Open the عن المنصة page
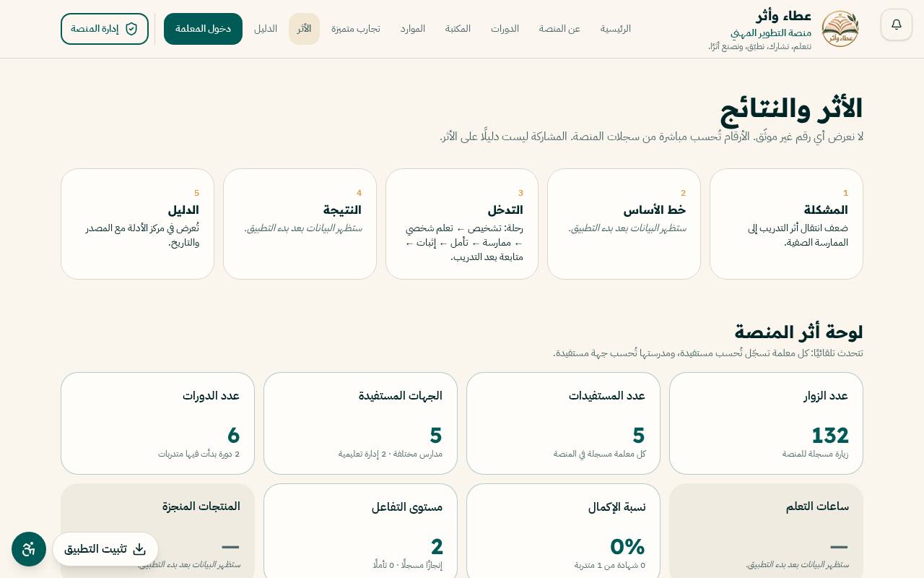The height and width of the screenshot is (578, 924). 559,29
